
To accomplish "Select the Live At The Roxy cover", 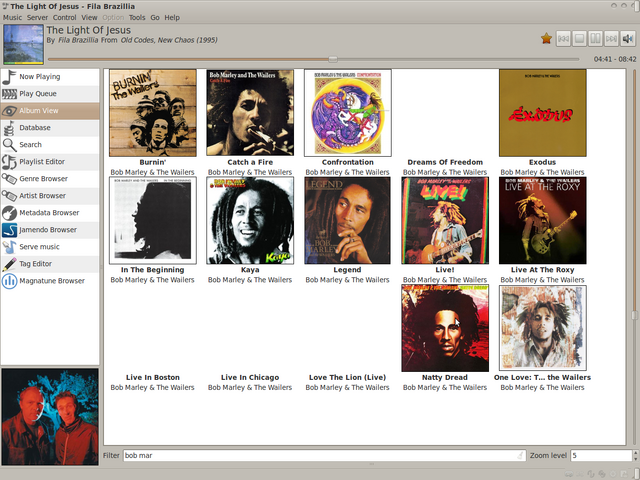I will tap(542, 220).
